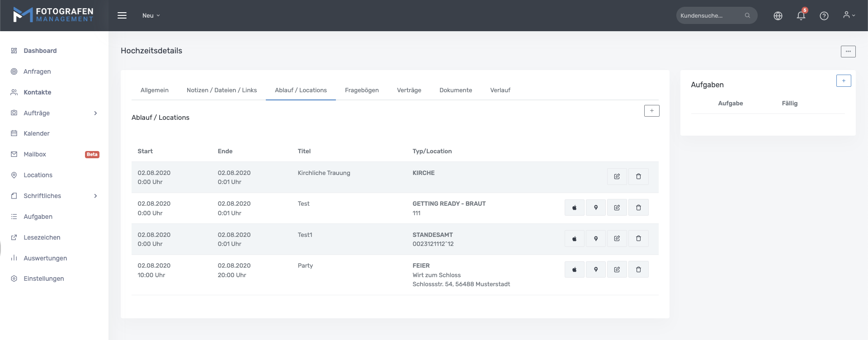Open the help question mark icon

(x=824, y=16)
